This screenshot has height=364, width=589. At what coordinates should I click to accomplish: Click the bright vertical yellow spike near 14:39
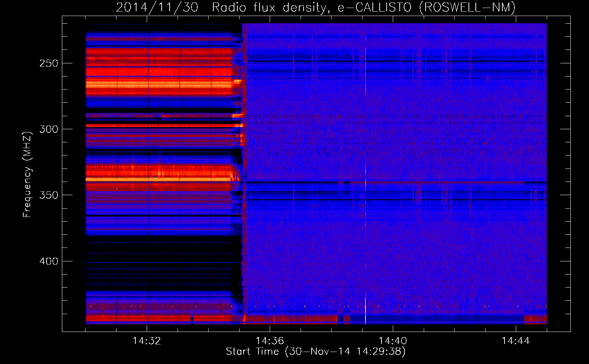tap(365, 182)
